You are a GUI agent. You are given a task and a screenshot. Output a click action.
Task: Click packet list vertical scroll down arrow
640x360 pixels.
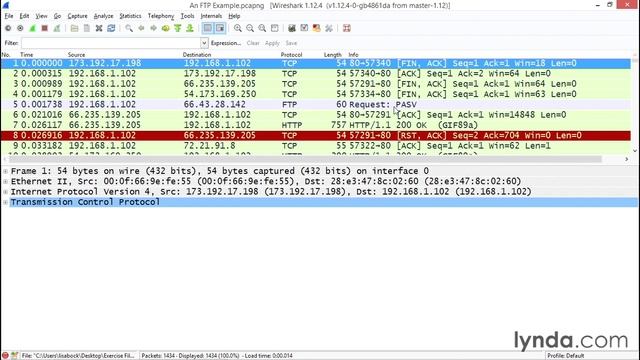tap(635, 151)
